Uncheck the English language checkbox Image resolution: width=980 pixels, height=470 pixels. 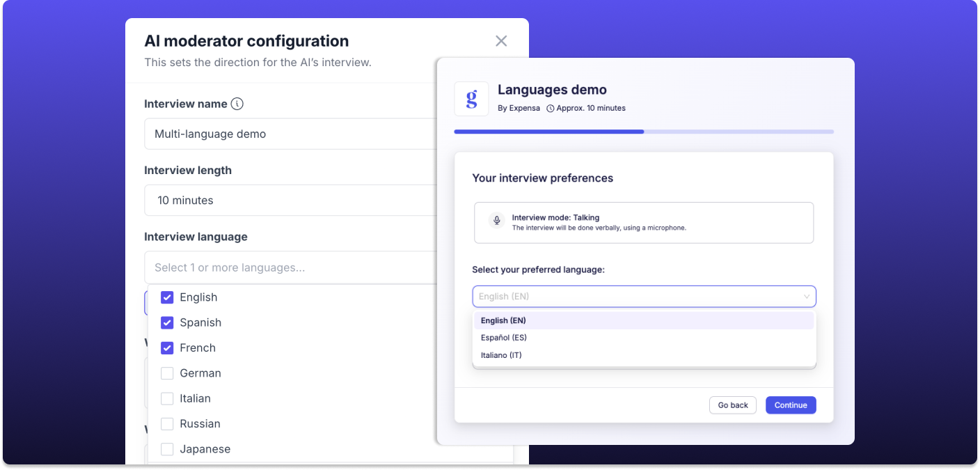167,297
